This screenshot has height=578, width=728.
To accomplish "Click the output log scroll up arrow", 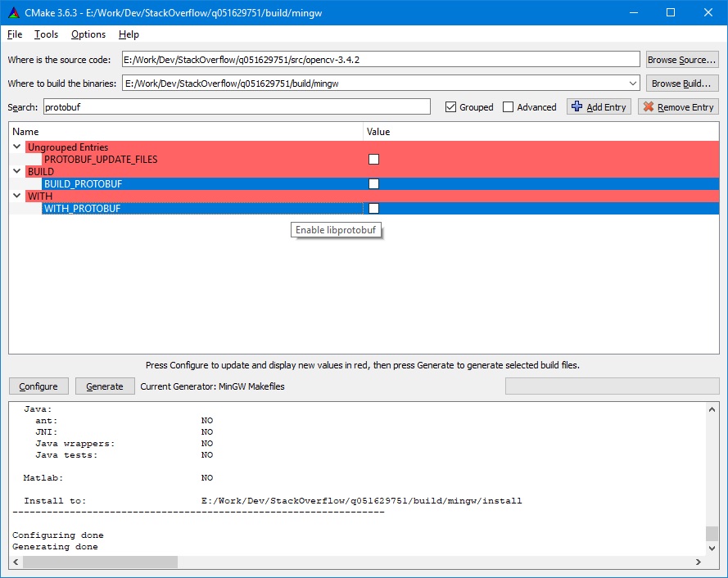I will tap(712, 409).
